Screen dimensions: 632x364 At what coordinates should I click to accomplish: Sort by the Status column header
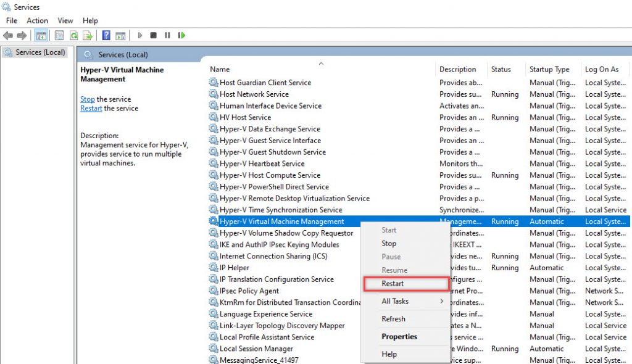506,69
